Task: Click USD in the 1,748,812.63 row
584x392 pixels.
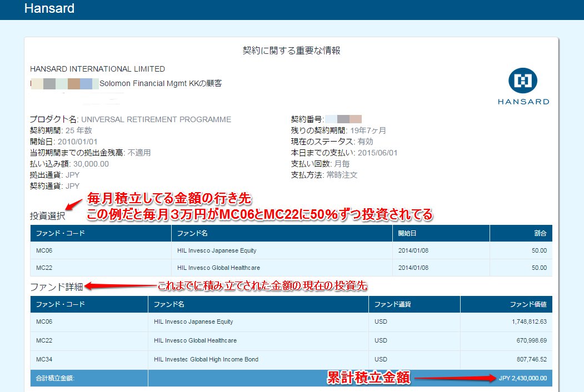Action: point(381,321)
